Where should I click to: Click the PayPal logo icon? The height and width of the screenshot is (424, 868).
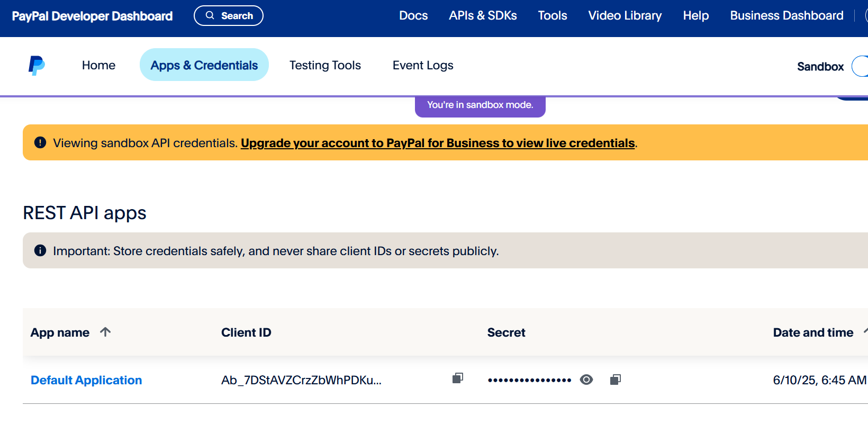pos(37,66)
